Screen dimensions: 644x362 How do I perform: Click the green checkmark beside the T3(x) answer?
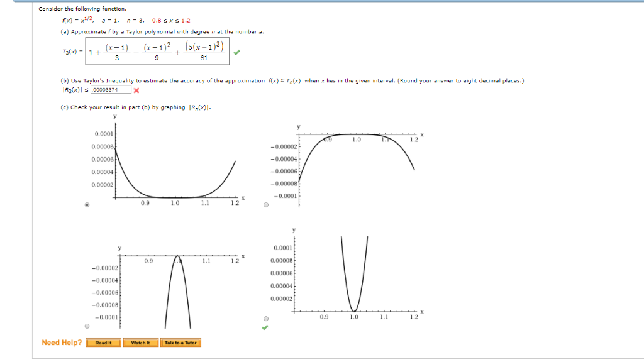pyautogui.click(x=236, y=53)
